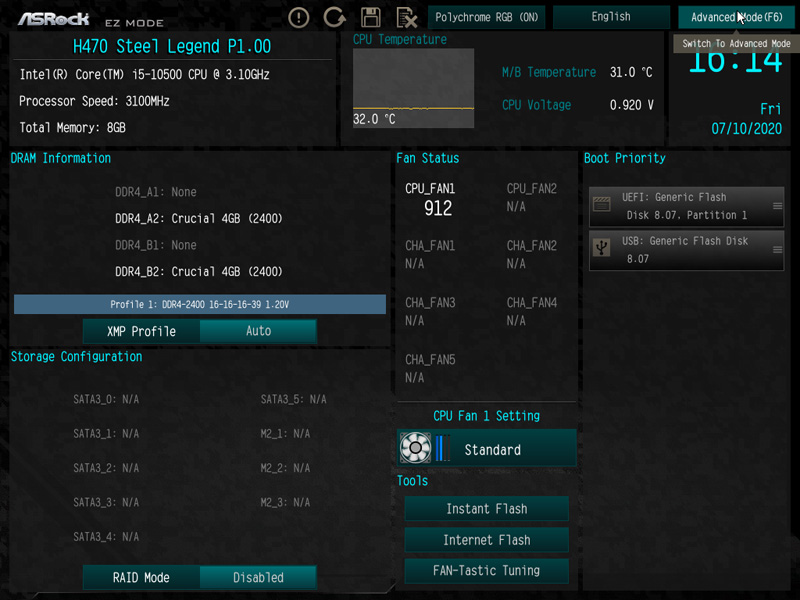Screen dimensions: 800x600
Task: Click the CPU Fan 1 Setting heading
Action: click(x=486, y=416)
